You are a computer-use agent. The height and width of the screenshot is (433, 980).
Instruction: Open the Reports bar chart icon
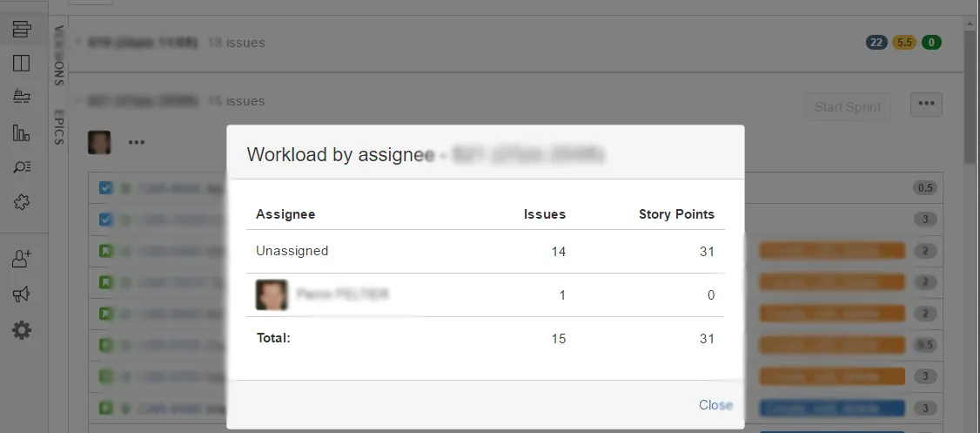click(21, 132)
